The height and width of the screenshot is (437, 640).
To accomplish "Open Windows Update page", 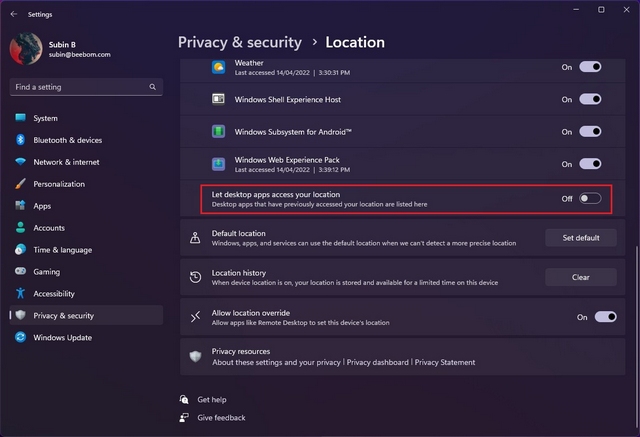I will tap(62, 337).
